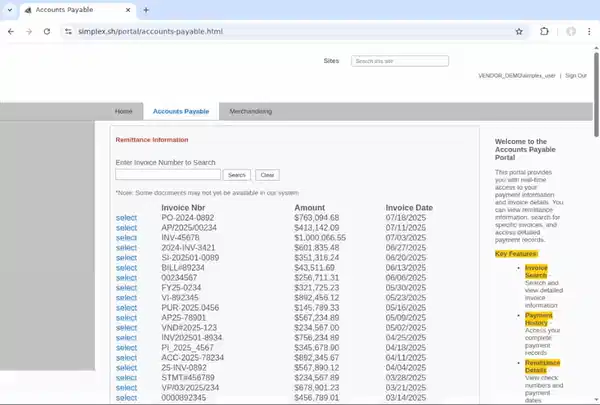The image size is (600, 405).
Task: Select invoice BILL#89234
Action: pos(126,268)
